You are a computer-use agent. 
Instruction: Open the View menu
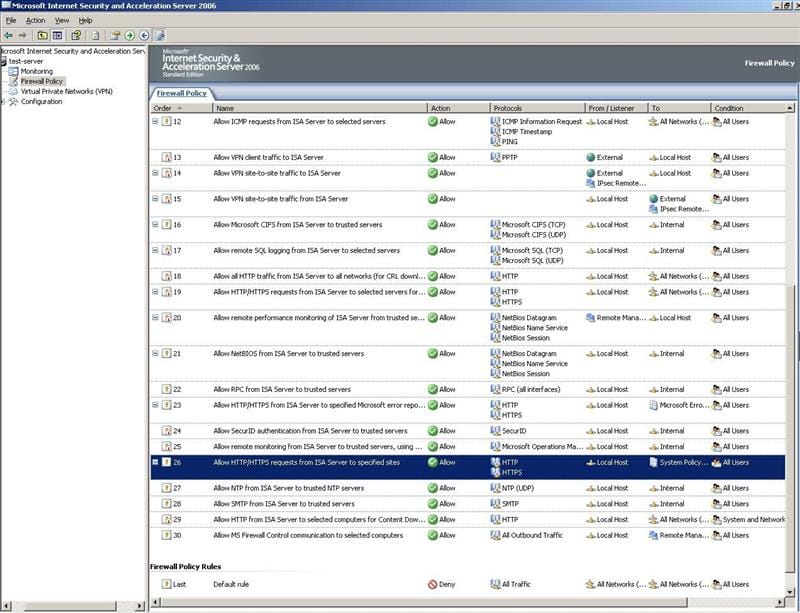pyautogui.click(x=62, y=20)
